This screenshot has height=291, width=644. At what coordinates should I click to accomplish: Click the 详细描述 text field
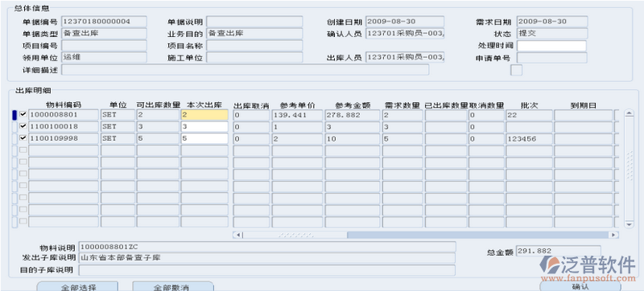coord(246,70)
